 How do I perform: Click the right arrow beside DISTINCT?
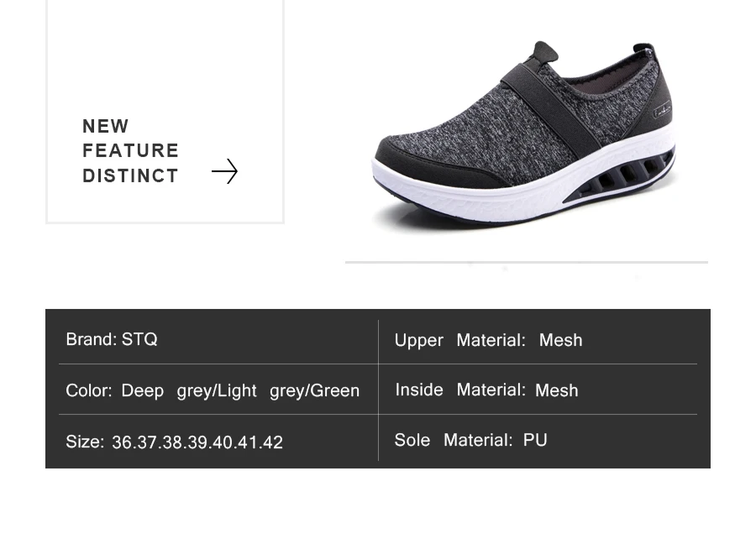[x=224, y=171]
